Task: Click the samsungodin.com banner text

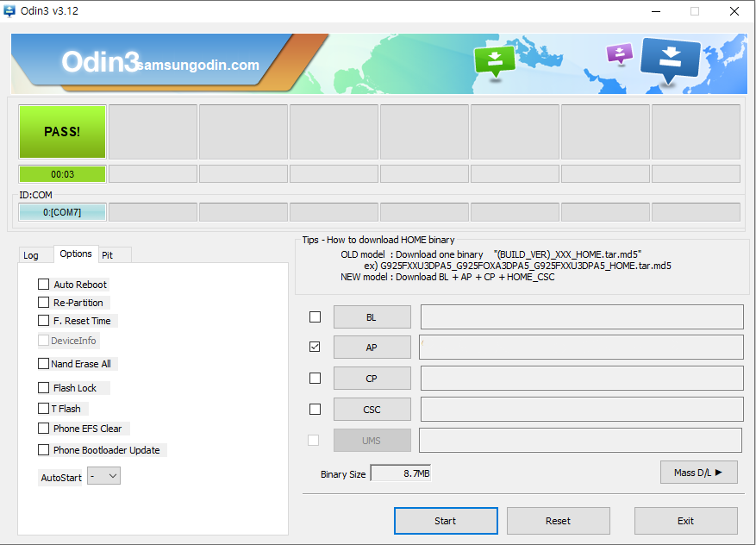Action: pyautogui.click(x=198, y=66)
